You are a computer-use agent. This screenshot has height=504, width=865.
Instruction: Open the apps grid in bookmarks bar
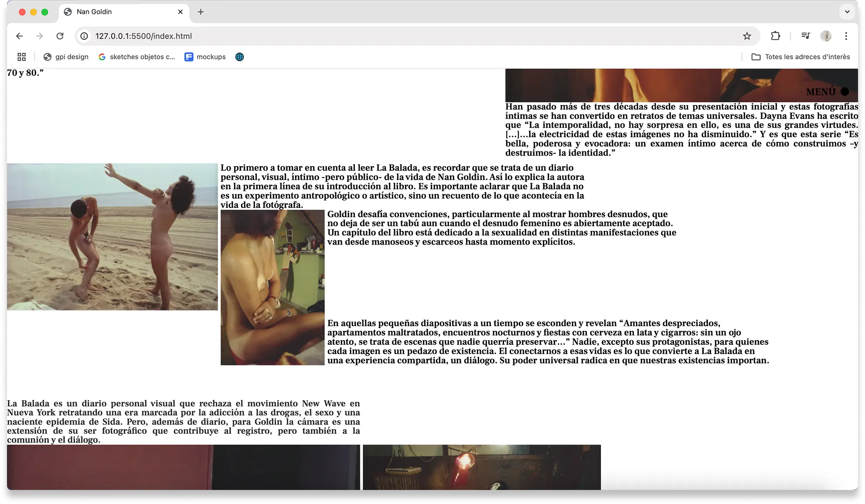pyautogui.click(x=21, y=57)
